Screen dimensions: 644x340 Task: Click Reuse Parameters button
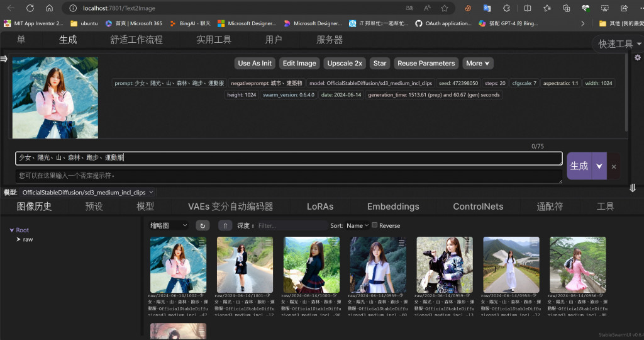tap(426, 64)
